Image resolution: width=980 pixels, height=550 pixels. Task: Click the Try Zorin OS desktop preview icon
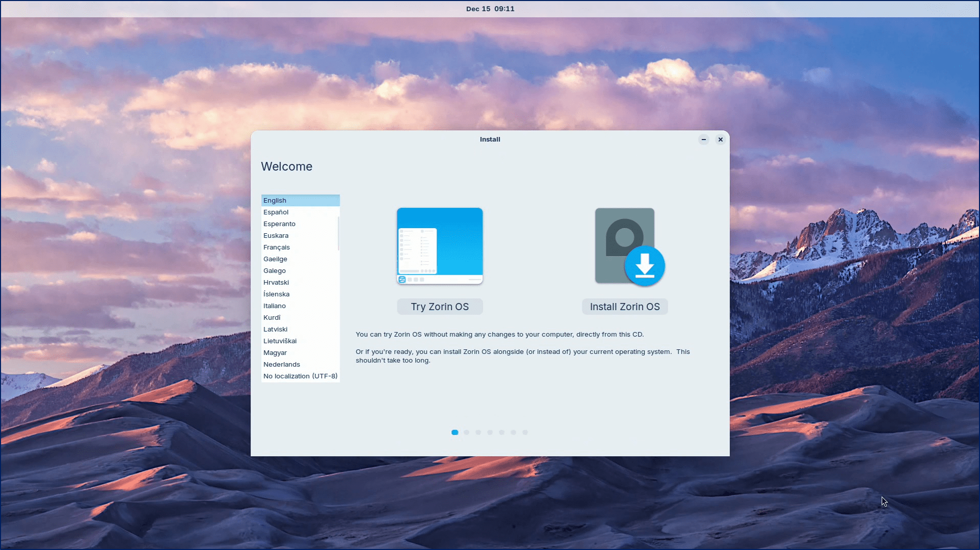click(x=440, y=246)
